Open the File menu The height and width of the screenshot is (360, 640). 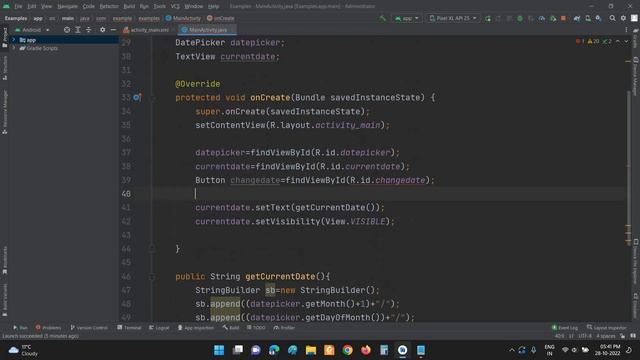pyautogui.click(x=18, y=7)
